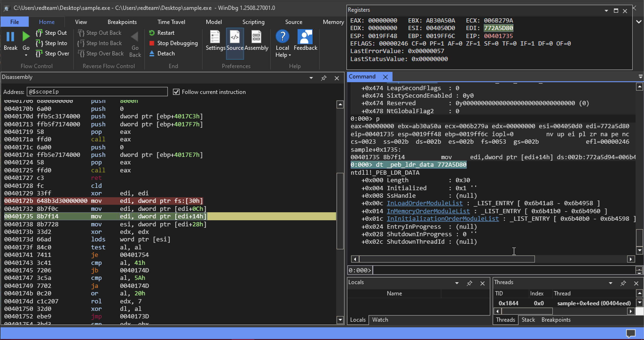
Task: Click the Disassembly Address input field
Action: coord(97,92)
